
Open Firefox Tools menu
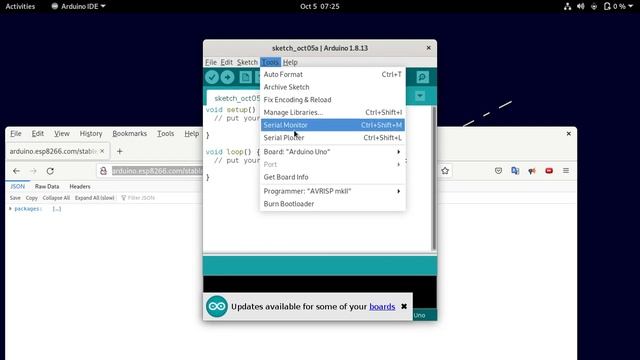[165, 133]
